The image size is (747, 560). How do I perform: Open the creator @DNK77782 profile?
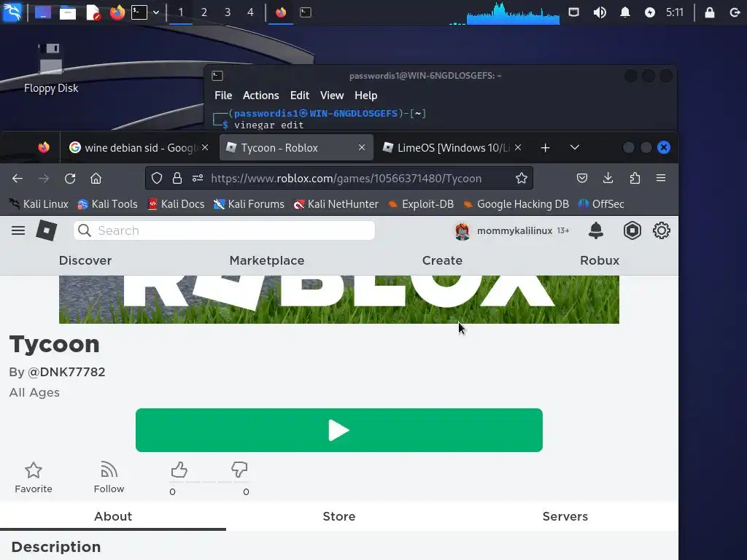(x=66, y=372)
